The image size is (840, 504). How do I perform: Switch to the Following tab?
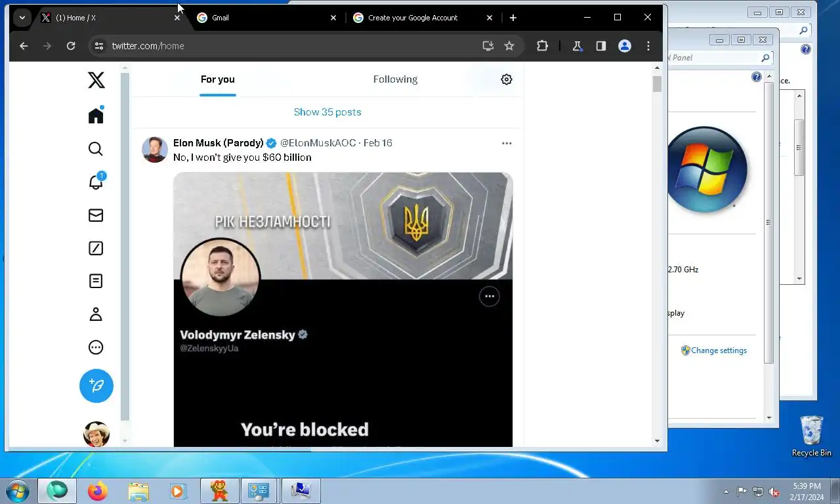tap(395, 79)
